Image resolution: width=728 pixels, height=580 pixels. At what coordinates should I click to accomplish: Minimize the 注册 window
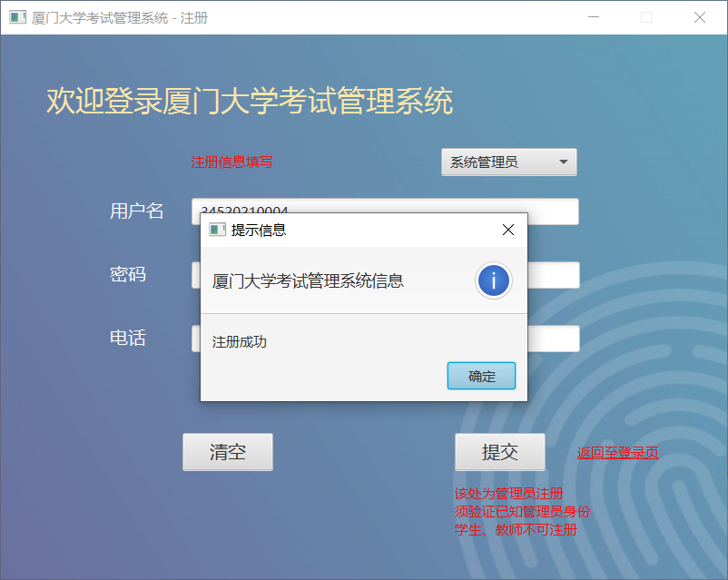pyautogui.click(x=594, y=17)
